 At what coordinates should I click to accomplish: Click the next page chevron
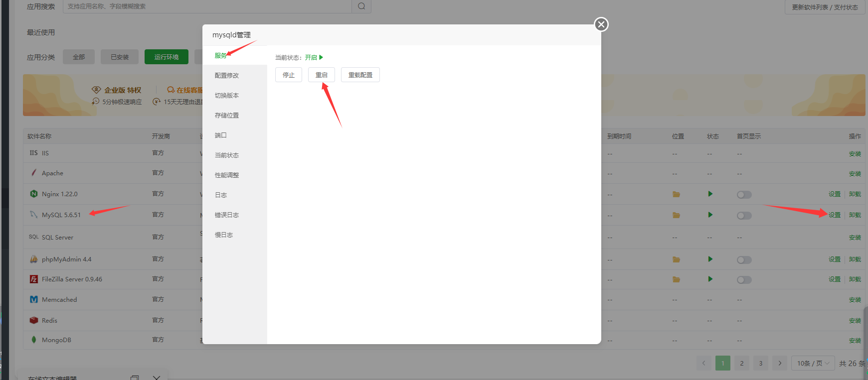pos(780,363)
